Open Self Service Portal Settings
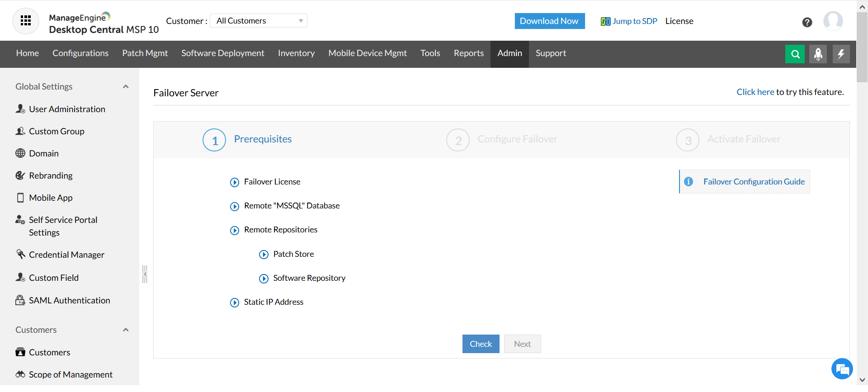The height and width of the screenshot is (392, 868). (x=63, y=226)
